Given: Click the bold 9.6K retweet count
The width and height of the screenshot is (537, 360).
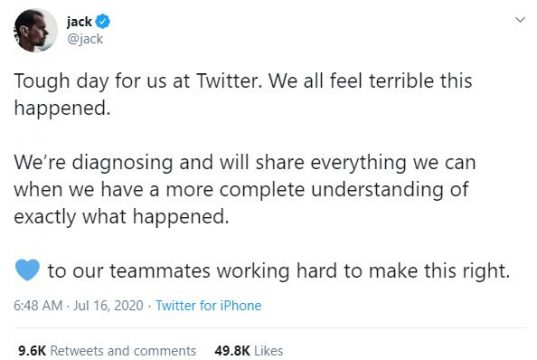Looking at the screenshot, I should point(32,351).
